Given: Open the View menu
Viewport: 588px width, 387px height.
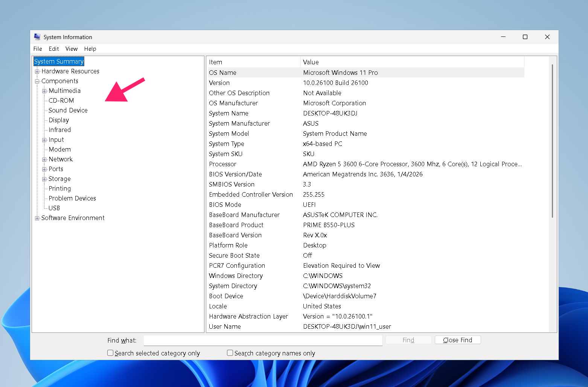Looking at the screenshot, I should click(72, 49).
